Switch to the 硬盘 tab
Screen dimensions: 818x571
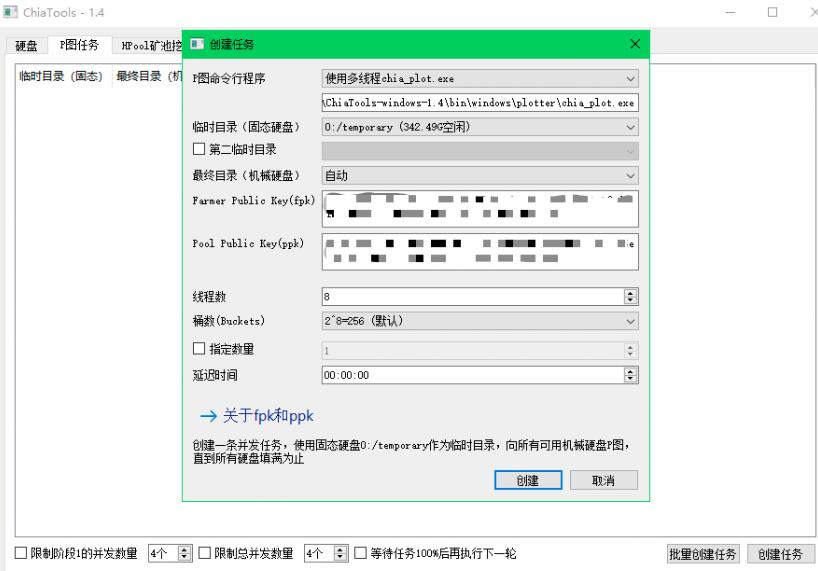(26, 46)
